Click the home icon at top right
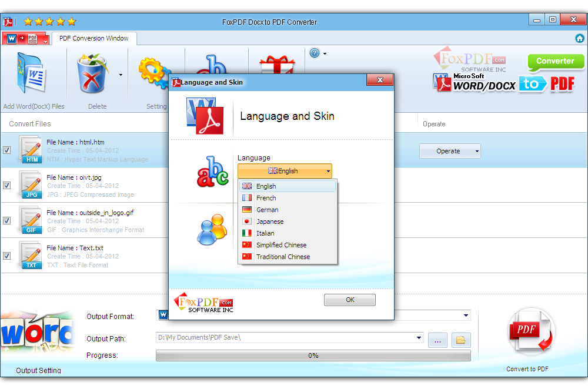This screenshot has height=386, width=588. (579, 38)
